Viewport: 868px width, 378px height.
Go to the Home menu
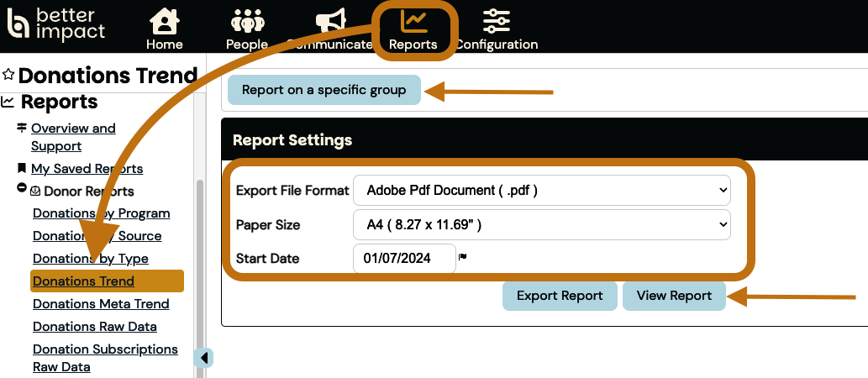click(x=164, y=20)
